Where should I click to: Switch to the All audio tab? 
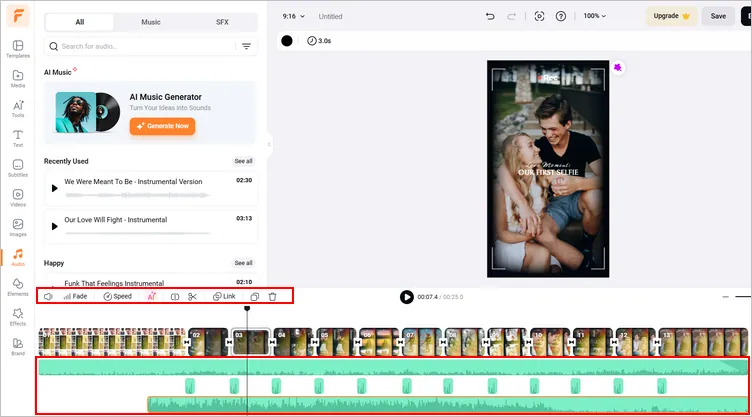(x=80, y=22)
